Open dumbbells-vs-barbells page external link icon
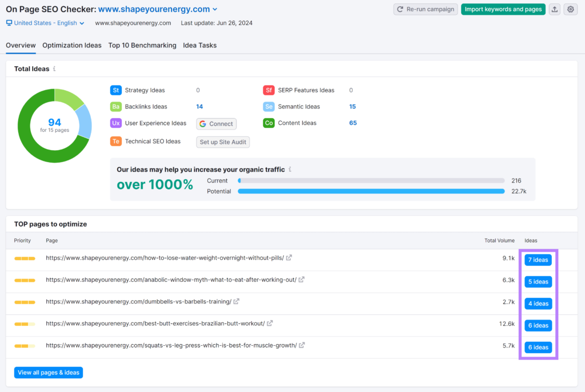The width and height of the screenshot is (585, 392). tap(236, 301)
